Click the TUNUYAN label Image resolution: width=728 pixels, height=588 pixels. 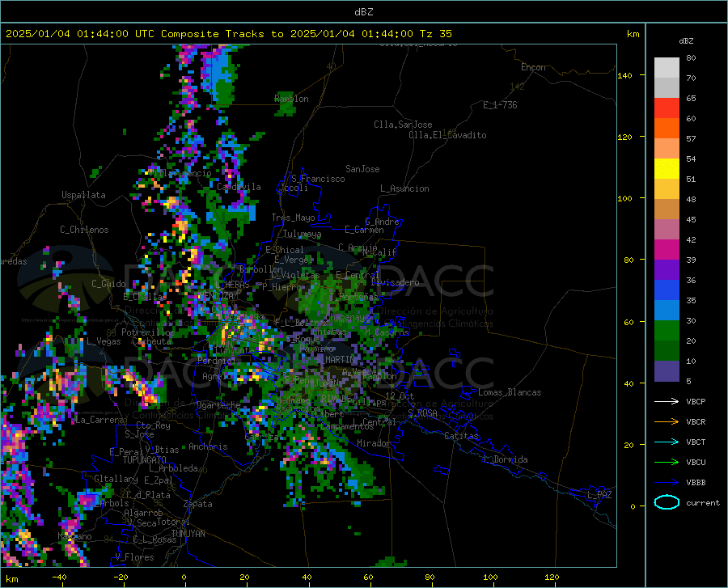(x=188, y=534)
